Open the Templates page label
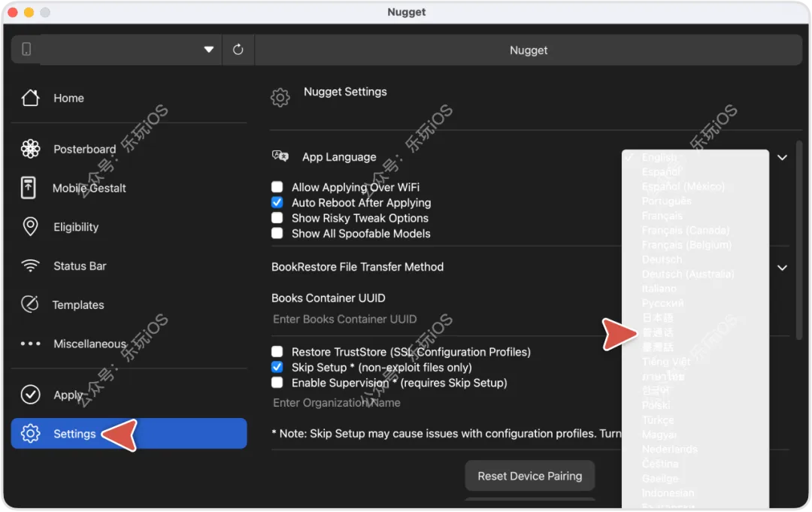The image size is (812, 512). click(78, 305)
